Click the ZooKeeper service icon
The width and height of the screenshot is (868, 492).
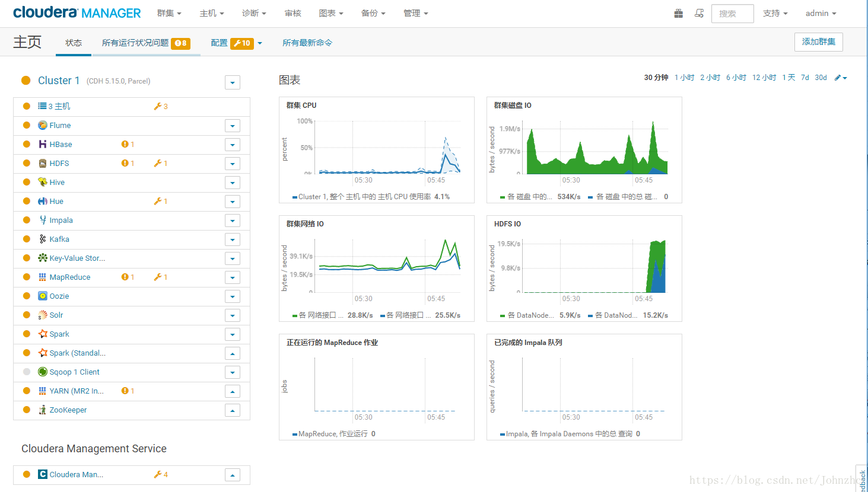pos(43,410)
